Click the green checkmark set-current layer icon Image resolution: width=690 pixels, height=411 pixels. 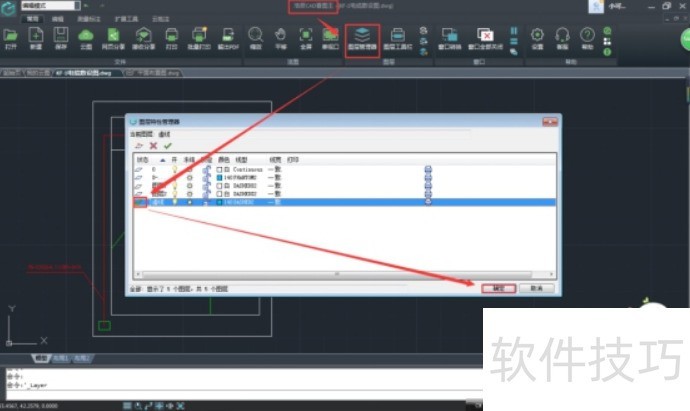[x=167, y=145]
